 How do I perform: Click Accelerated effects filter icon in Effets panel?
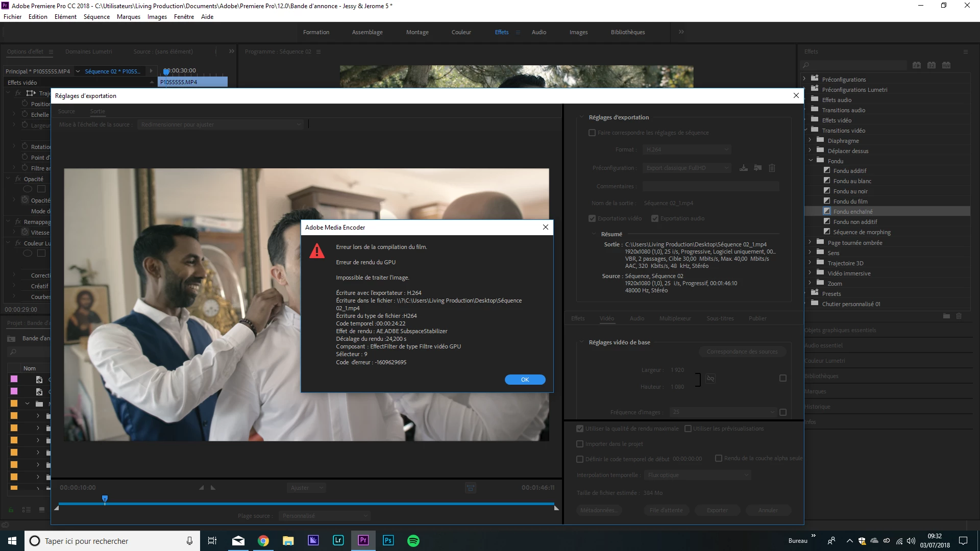click(x=917, y=65)
